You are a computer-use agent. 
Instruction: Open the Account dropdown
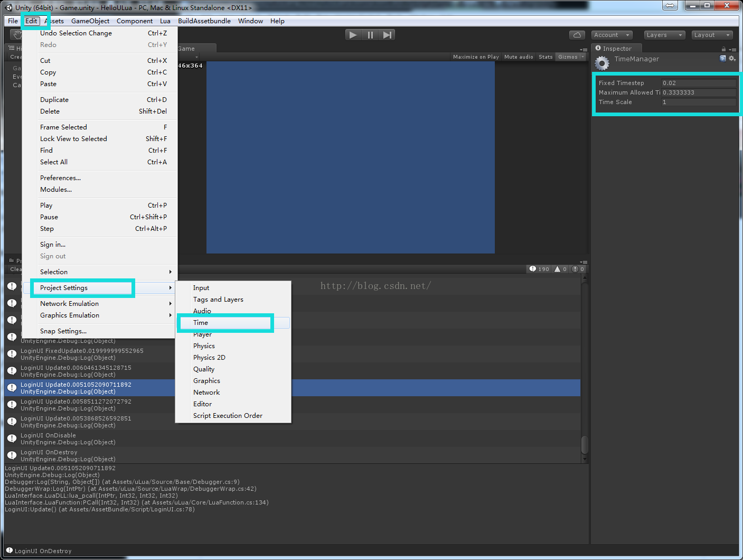612,35
